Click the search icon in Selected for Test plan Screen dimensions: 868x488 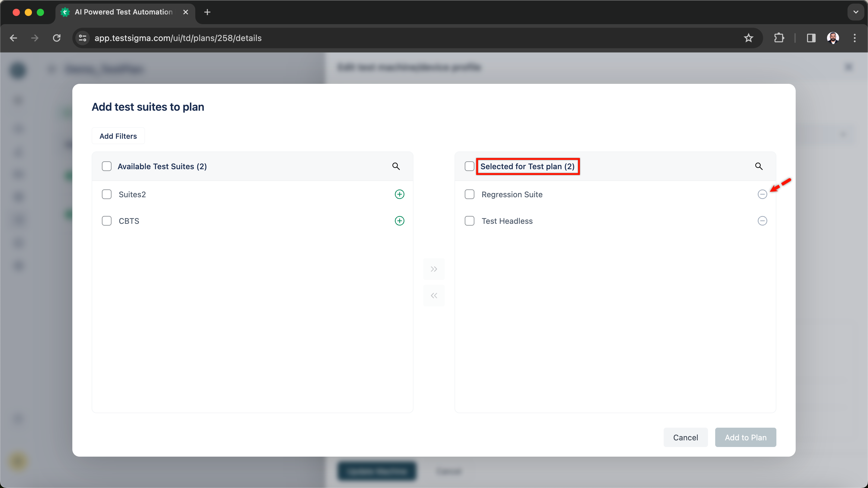pos(759,166)
